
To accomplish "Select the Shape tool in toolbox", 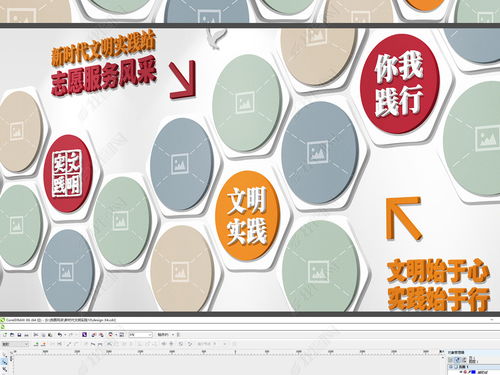I will tap(5, 362).
